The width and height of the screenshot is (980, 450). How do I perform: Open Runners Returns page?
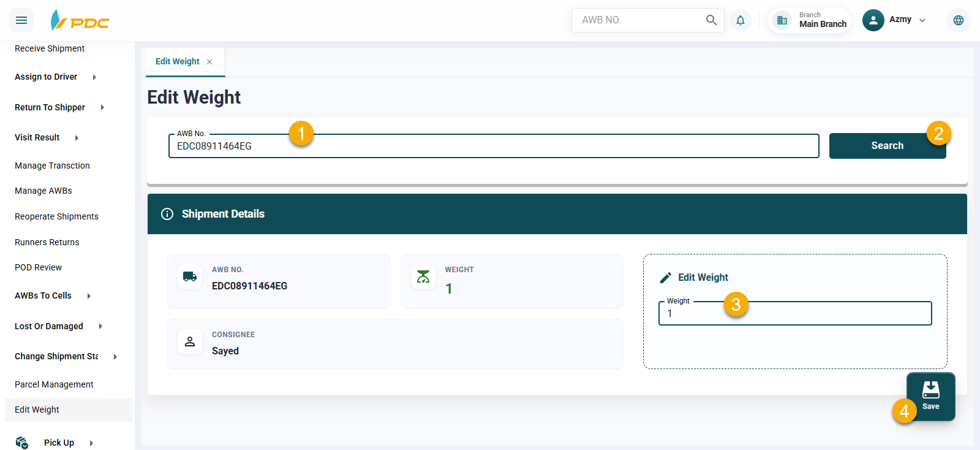pos(47,242)
